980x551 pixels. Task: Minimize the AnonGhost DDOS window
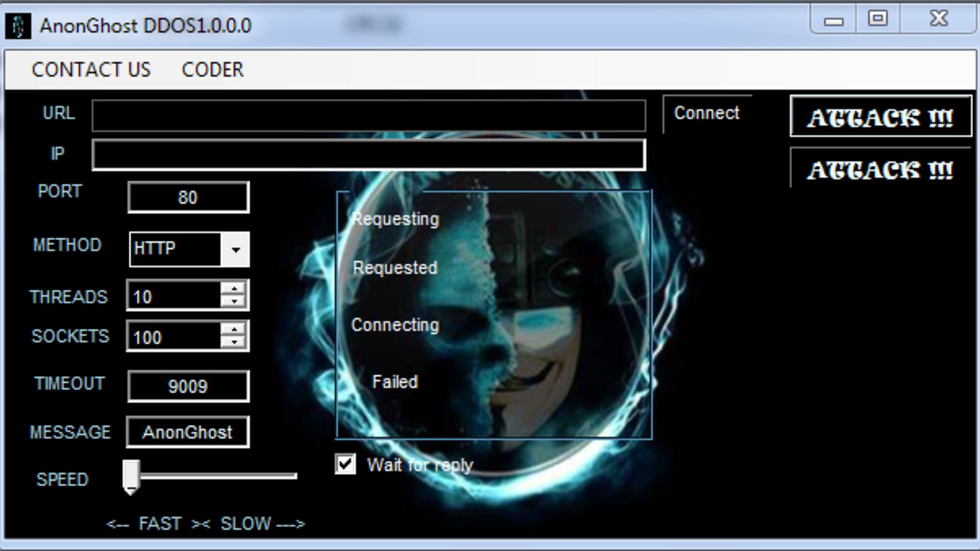tap(833, 20)
